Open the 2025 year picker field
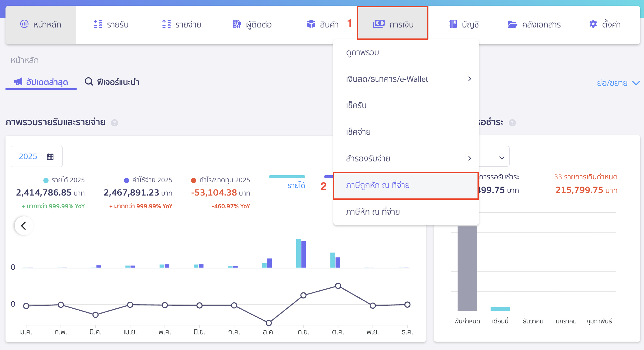The width and height of the screenshot is (644, 350). point(36,156)
